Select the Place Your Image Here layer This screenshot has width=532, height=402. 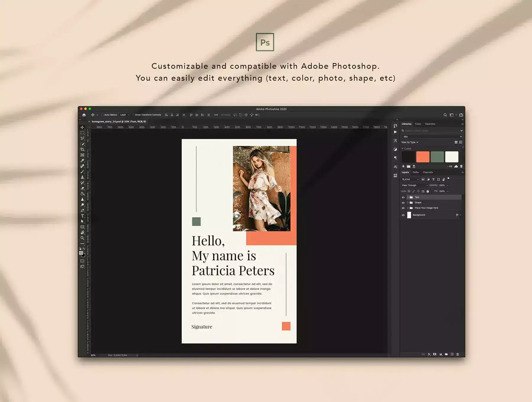(426, 208)
